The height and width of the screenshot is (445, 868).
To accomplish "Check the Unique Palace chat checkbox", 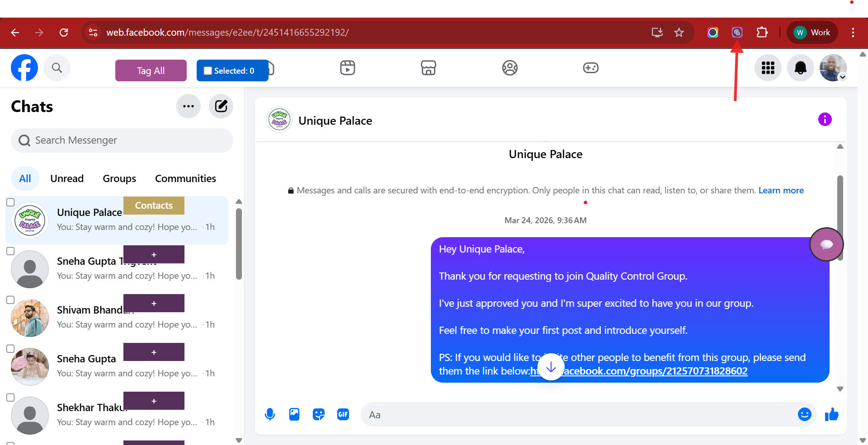I will tap(10, 202).
